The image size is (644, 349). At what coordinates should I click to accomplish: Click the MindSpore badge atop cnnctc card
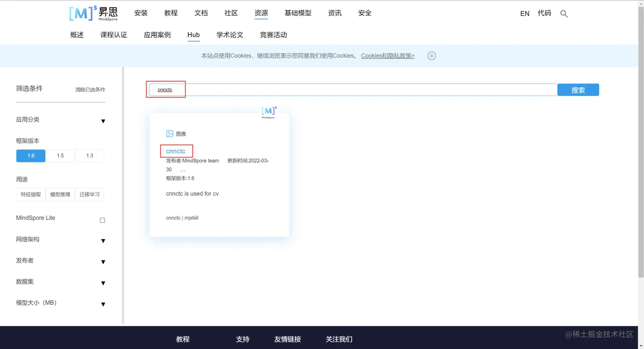pyautogui.click(x=269, y=112)
